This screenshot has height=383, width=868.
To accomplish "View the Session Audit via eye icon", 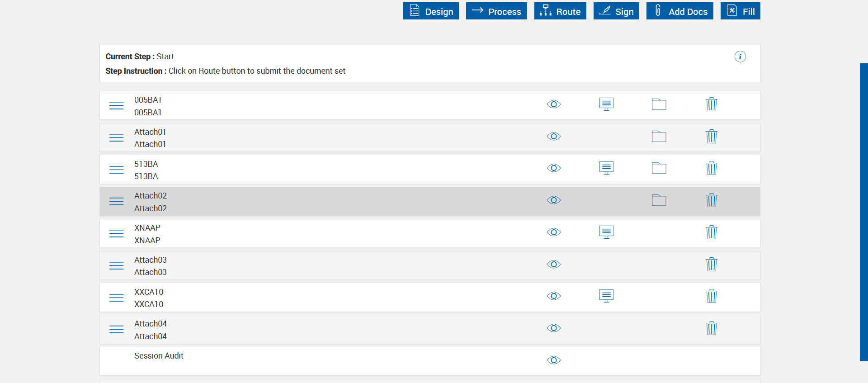I will 553,360.
